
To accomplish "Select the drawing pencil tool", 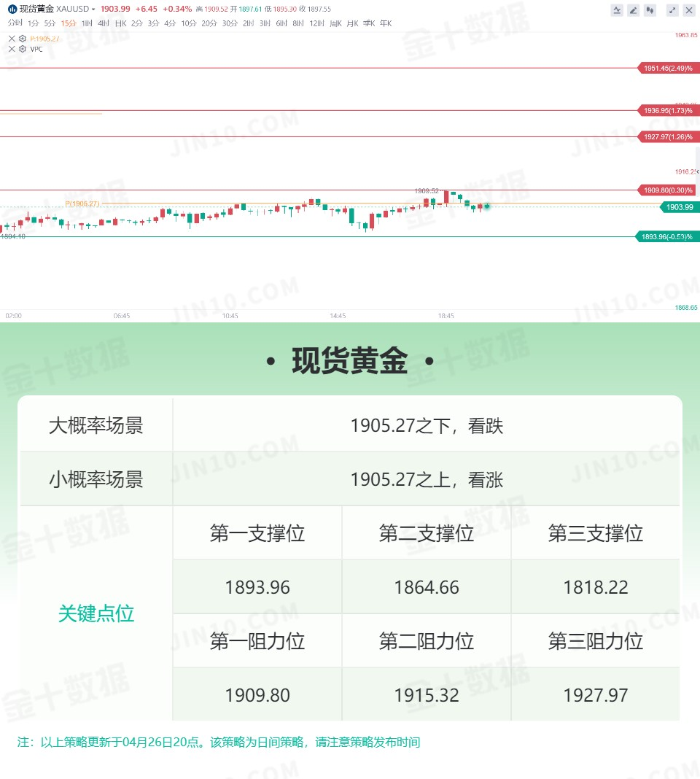I will coord(633,10).
